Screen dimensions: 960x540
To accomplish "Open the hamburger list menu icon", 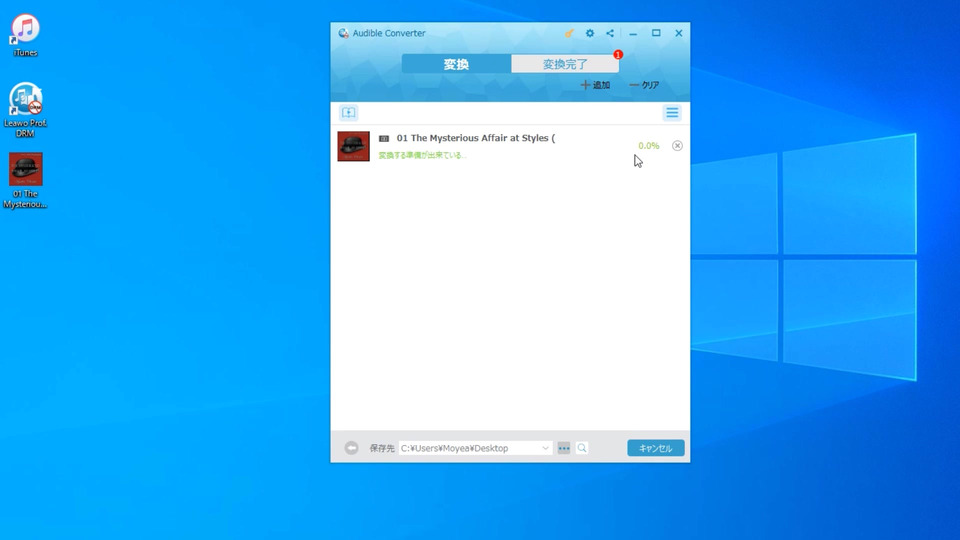I will point(672,113).
